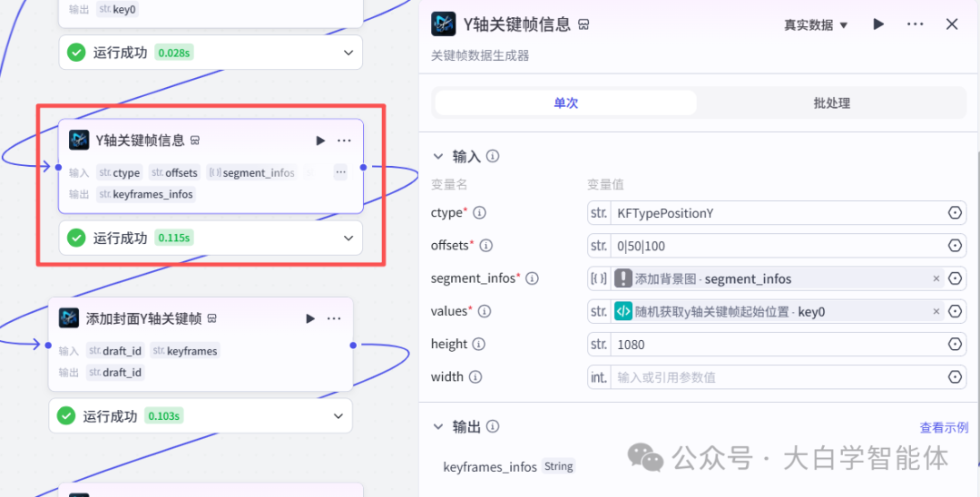Open variable reference picker for width
980x497 pixels.
(955, 377)
